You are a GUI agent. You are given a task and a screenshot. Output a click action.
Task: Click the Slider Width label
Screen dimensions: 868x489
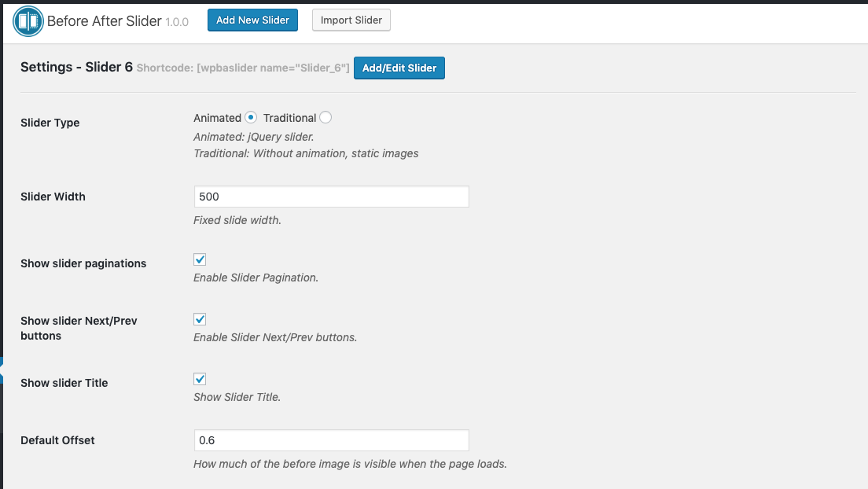(x=53, y=197)
